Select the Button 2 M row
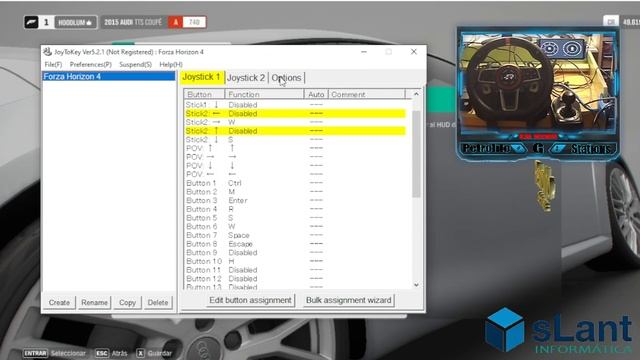Screen dimensions: 640x360 tap(295, 191)
